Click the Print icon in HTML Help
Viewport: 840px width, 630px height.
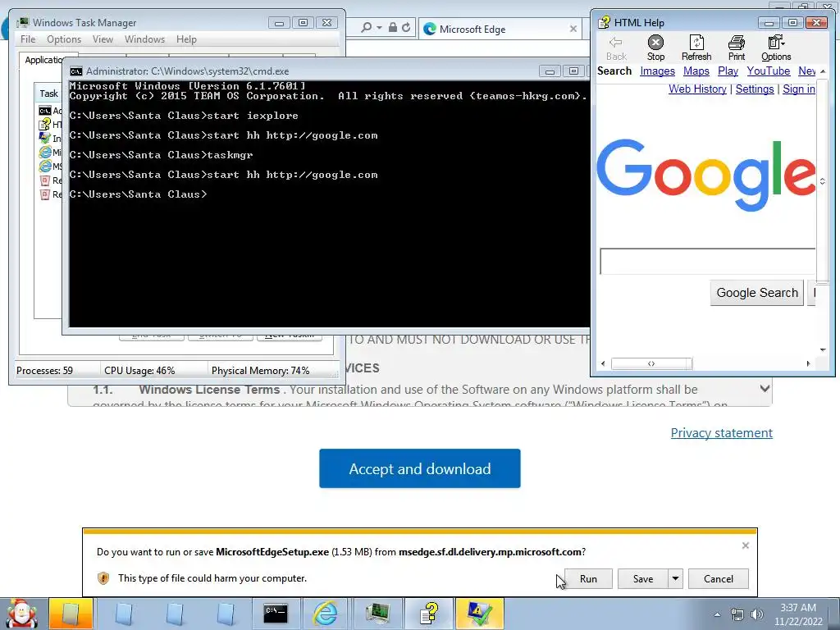point(736,43)
